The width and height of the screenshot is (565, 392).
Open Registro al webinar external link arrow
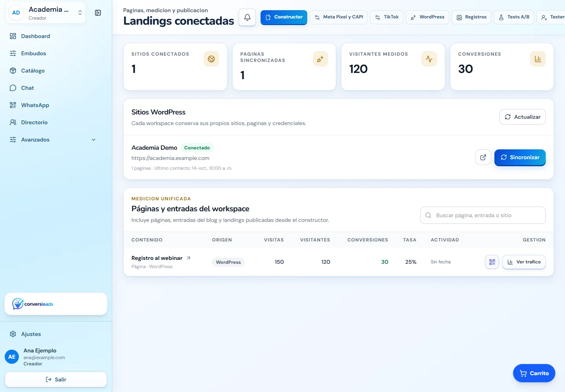(x=189, y=258)
